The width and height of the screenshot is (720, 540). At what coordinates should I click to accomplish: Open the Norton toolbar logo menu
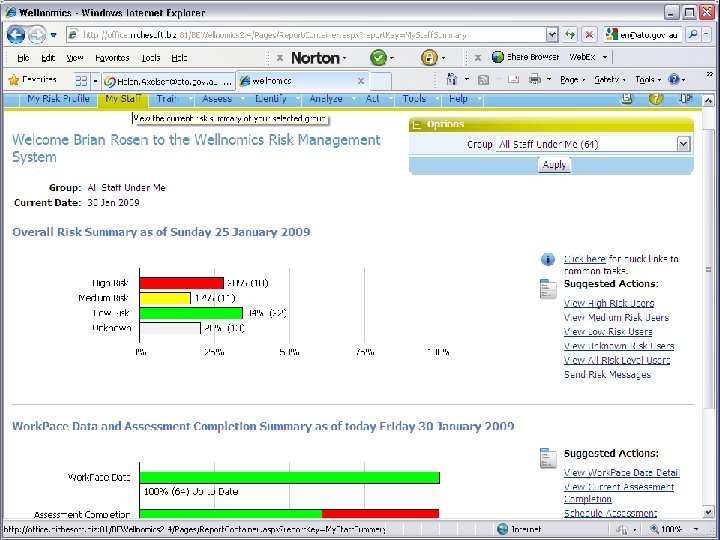319,58
